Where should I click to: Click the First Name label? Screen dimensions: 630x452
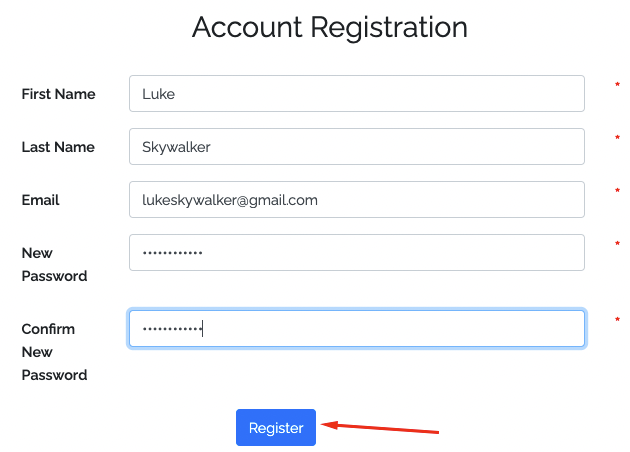59,94
